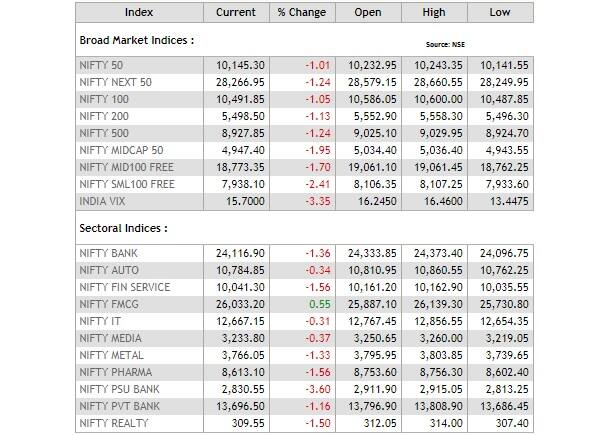Viewport: 607px width, 435px height.
Task: Click the High column header
Action: (433, 13)
